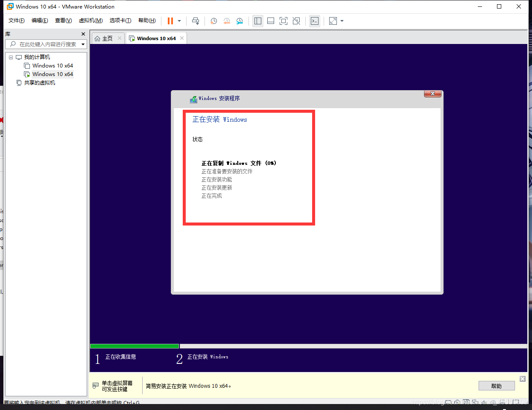The image size is (532, 410).
Task: Close the 库 library panel
Action: point(83,34)
